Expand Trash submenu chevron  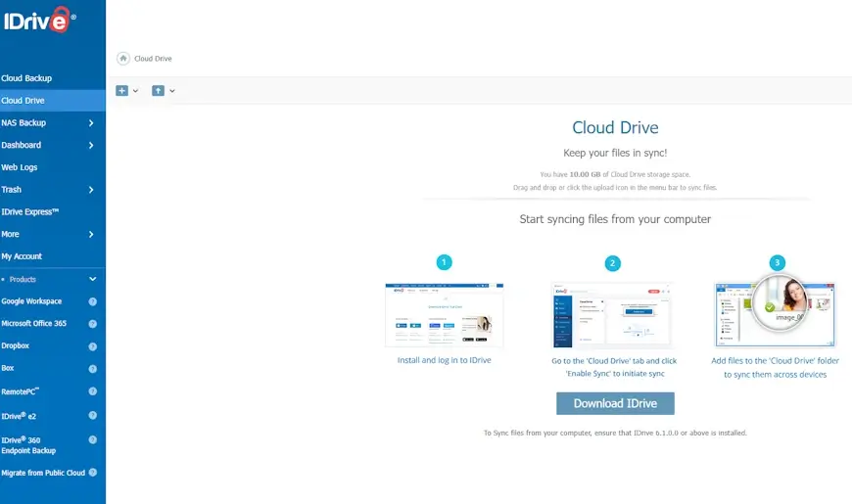[91, 190]
